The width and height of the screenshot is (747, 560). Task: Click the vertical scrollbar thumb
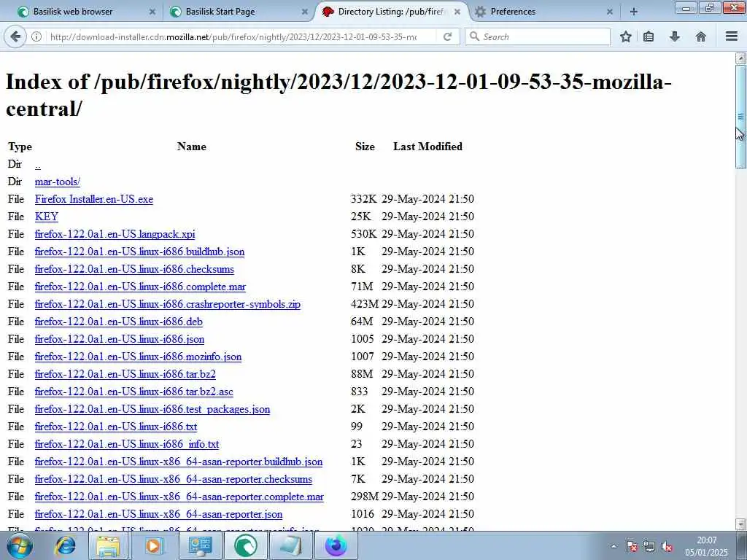(740, 117)
